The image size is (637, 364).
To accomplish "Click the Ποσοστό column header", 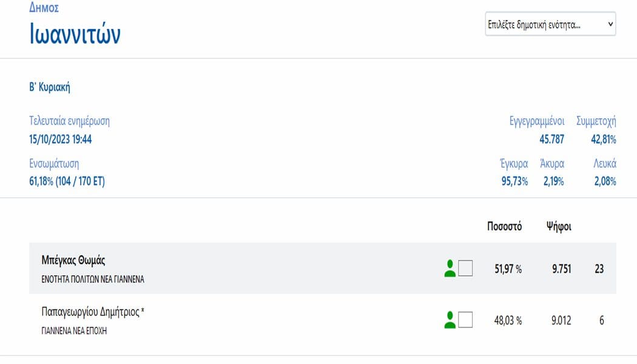I will click(x=505, y=226).
